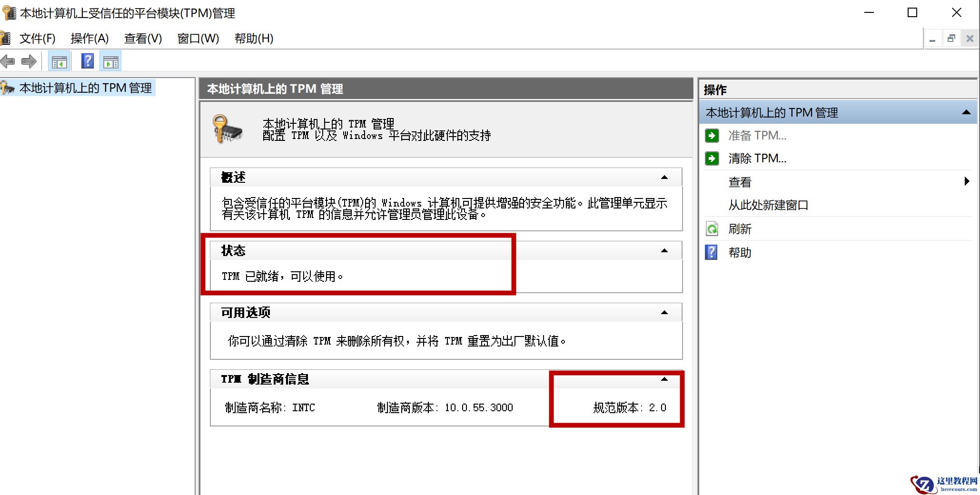Click the 刷新 action icon
The image size is (980, 495).
coord(712,229)
